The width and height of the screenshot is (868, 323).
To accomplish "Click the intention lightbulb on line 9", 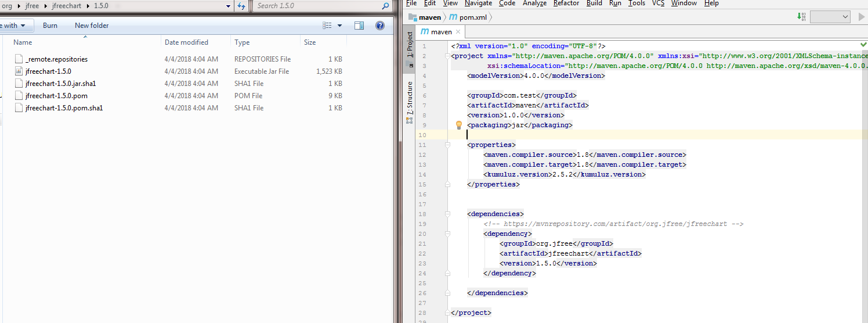I will (458, 125).
